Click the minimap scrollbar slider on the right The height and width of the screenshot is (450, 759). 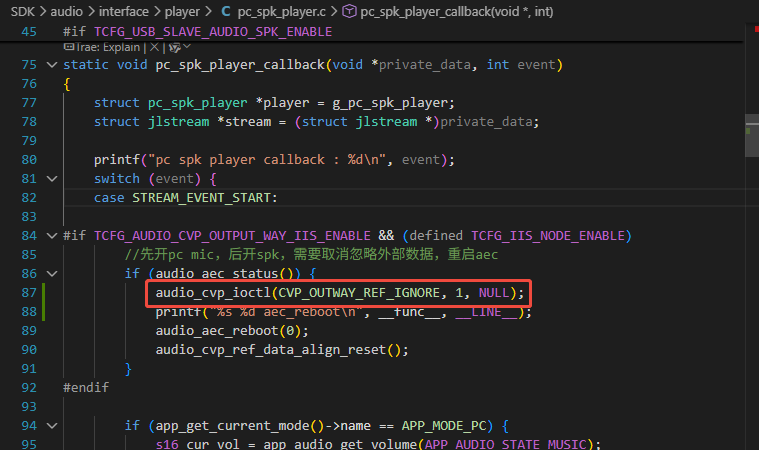coord(752,135)
